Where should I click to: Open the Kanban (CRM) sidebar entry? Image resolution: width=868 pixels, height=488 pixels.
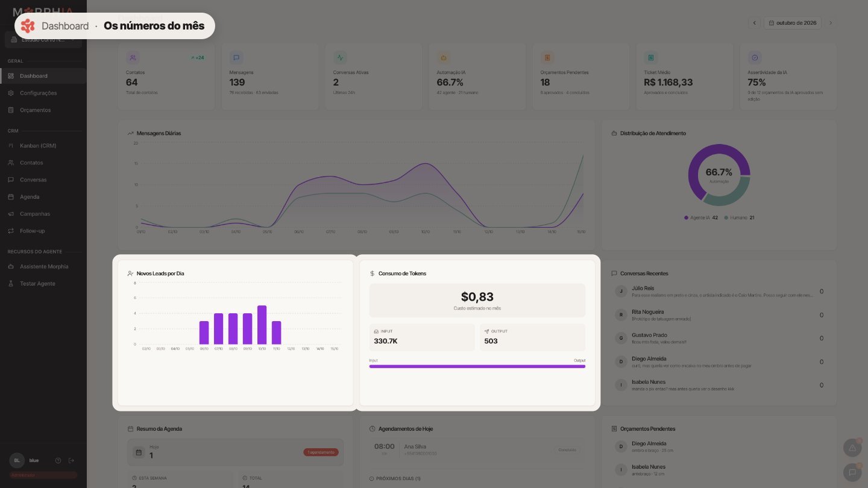click(x=43, y=146)
